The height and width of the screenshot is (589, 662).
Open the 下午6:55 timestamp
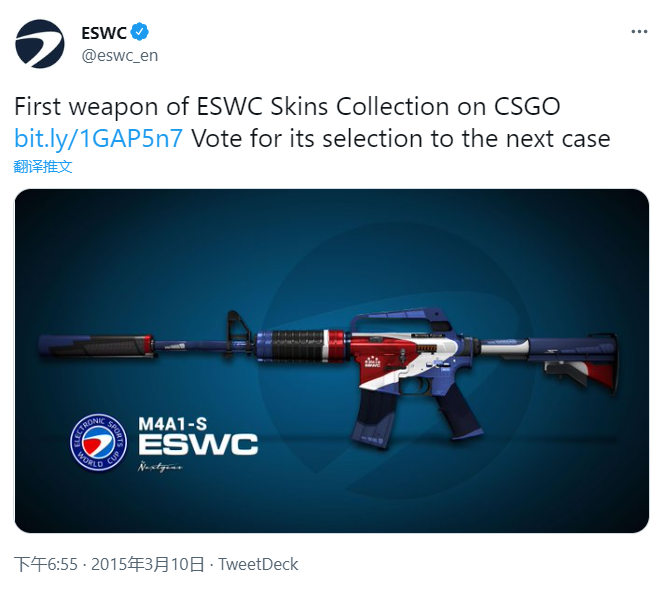(x=46, y=564)
